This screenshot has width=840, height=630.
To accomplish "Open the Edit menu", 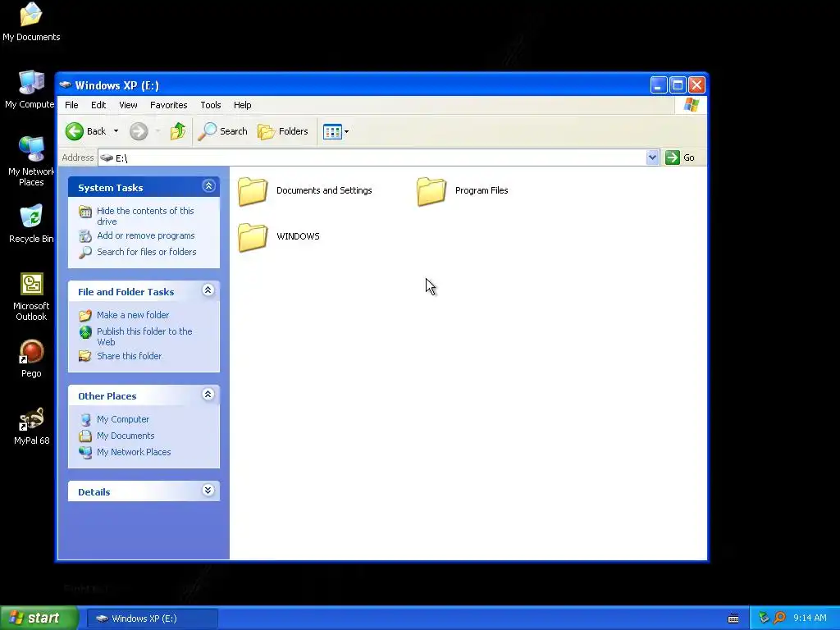I will pyautogui.click(x=98, y=105).
